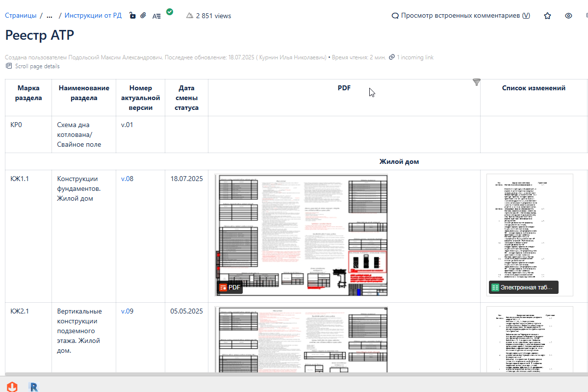Viewport: 588px width, 392px height.
Task: Open attachments via the paperclip icon
Action: tap(143, 15)
